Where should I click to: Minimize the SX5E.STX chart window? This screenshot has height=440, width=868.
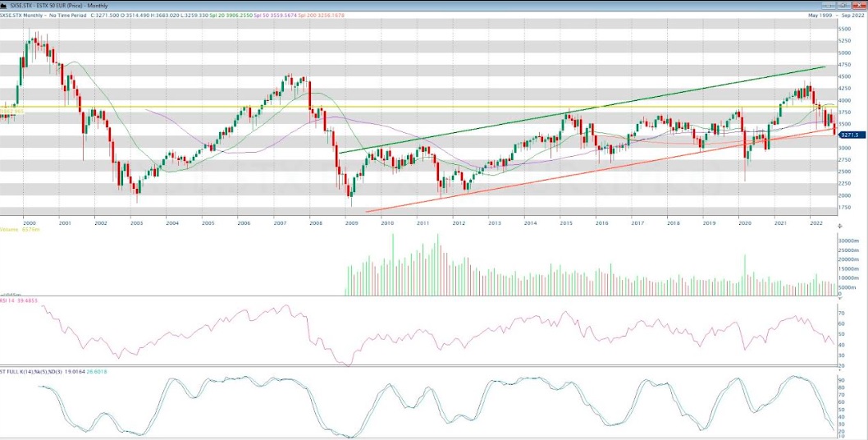pos(828,5)
